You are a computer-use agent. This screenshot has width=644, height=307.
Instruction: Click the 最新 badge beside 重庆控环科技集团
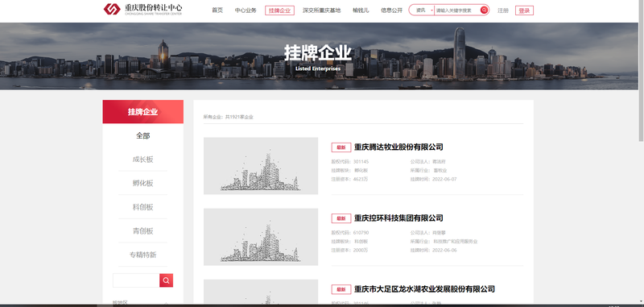[341, 218]
